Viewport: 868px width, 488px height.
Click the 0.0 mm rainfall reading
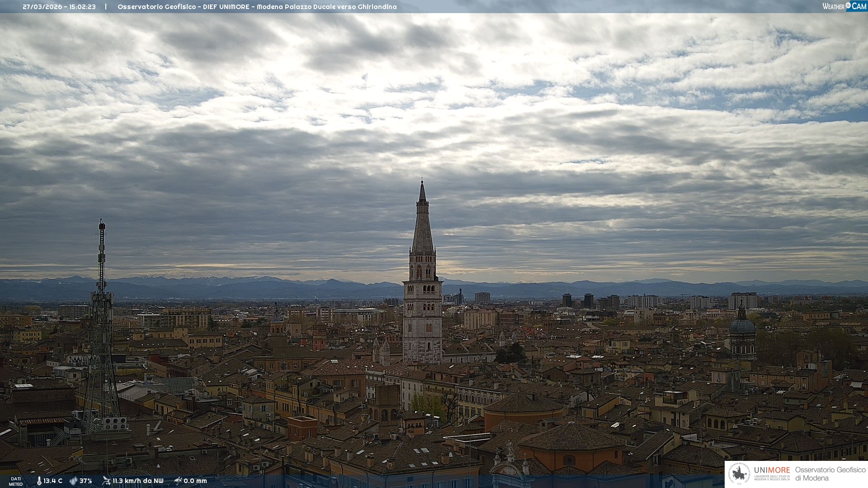click(195, 481)
